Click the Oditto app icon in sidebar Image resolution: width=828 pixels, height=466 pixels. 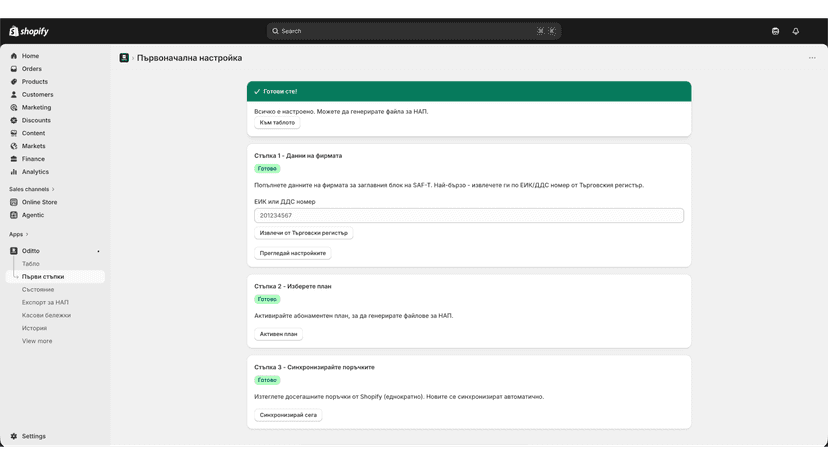(14, 251)
